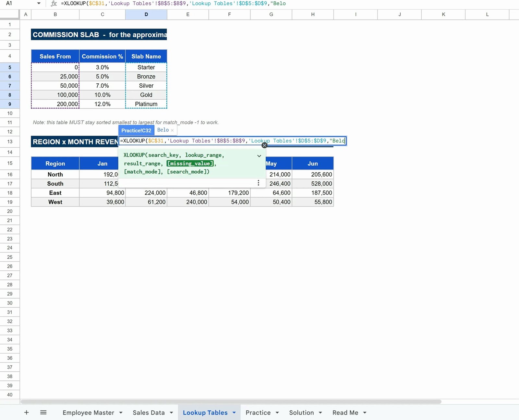Click the 94,800 East Jan value
The image size is (519, 420).
click(x=103, y=193)
